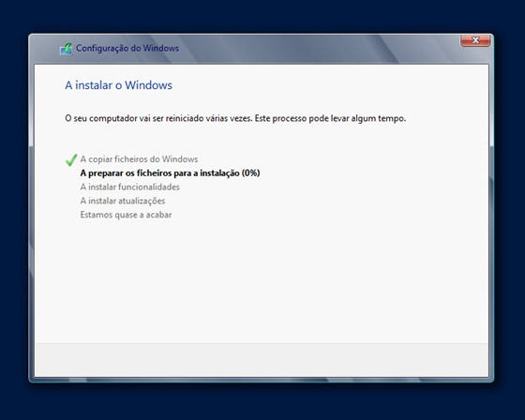Click 'O seu computador vai ser reiniciado' message

coord(235,118)
